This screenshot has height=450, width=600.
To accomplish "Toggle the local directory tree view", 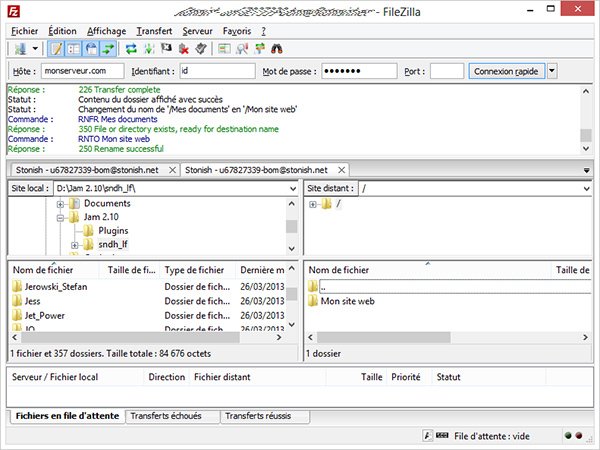I will 74,48.
